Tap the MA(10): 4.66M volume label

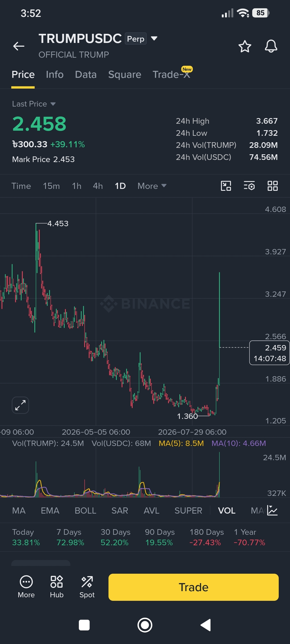click(239, 443)
